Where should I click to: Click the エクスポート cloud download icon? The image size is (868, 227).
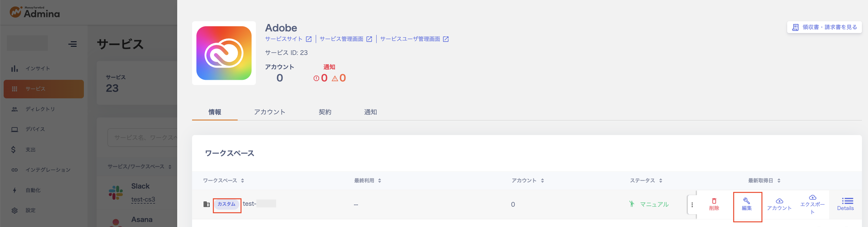(812, 197)
